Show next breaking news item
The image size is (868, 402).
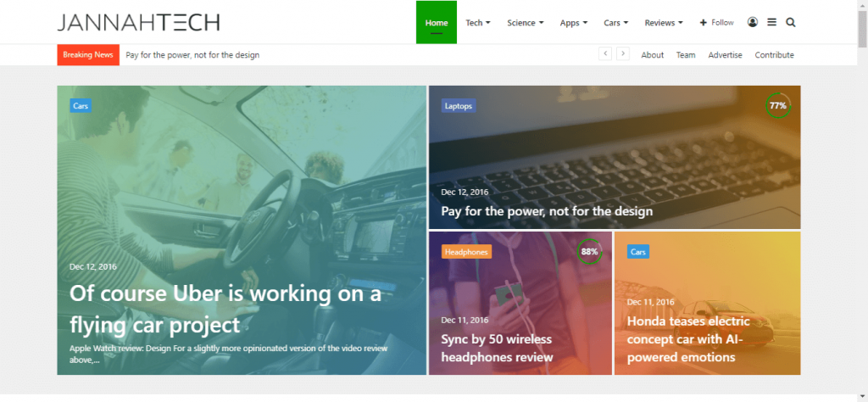pos(623,53)
